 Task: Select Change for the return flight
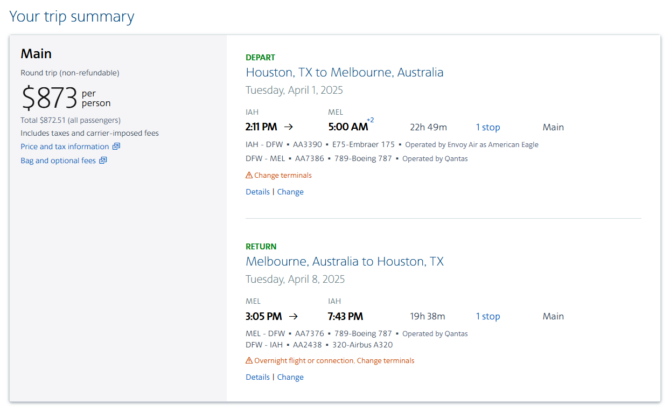[290, 377]
